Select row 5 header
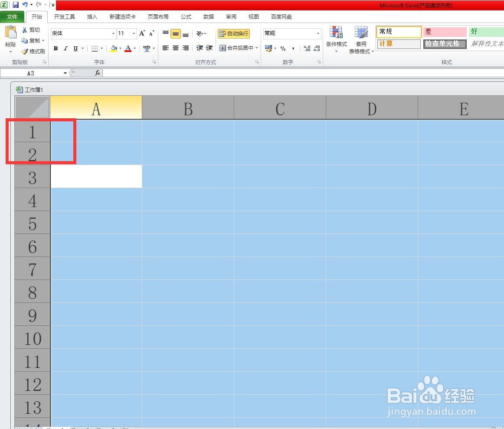 pos(33,223)
